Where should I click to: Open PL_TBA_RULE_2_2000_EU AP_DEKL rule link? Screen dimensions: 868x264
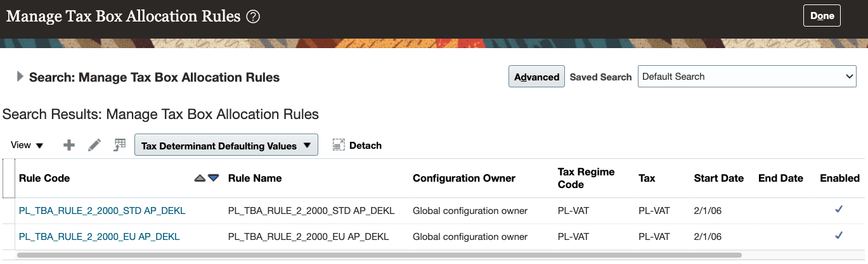tap(100, 237)
